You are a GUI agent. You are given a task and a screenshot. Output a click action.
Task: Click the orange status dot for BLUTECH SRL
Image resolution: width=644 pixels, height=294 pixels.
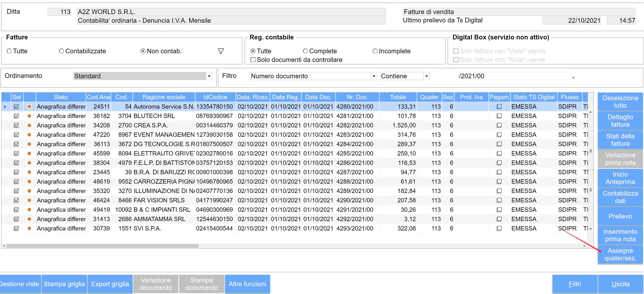[29, 116]
